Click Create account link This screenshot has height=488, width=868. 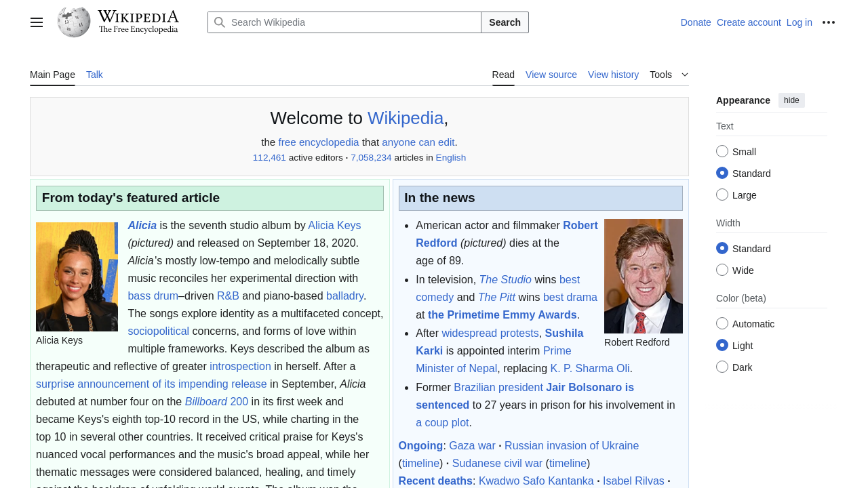(x=749, y=22)
